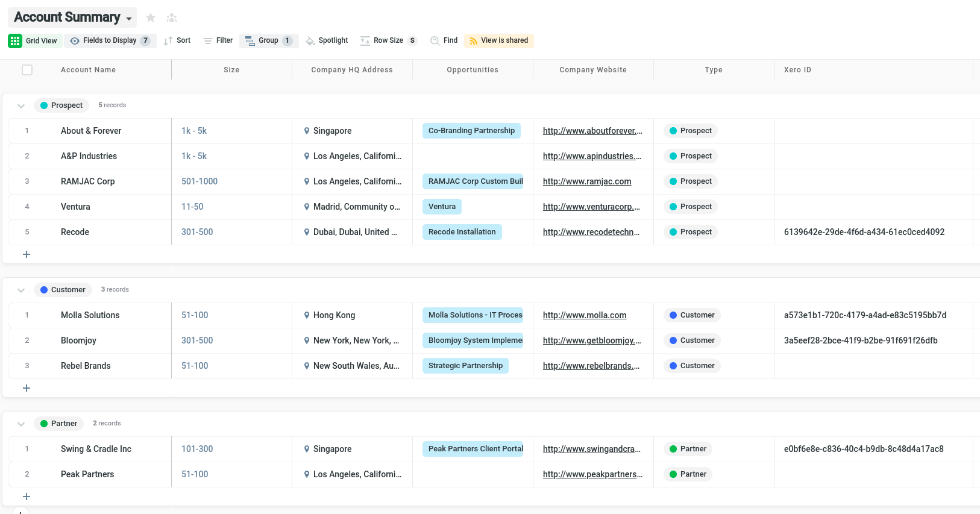The width and height of the screenshot is (980, 514).
Task: Select the Swing & Cradle Inc account name
Action: tap(96, 449)
